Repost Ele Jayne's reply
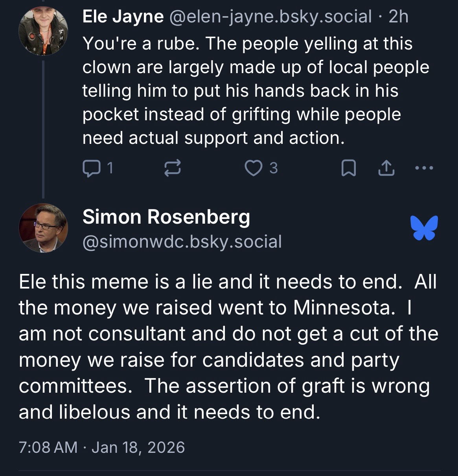Image resolution: width=458 pixels, height=476 pixels. [172, 168]
